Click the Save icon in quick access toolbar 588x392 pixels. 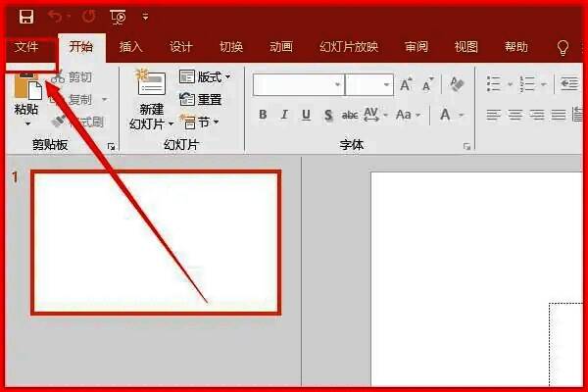click(x=26, y=17)
